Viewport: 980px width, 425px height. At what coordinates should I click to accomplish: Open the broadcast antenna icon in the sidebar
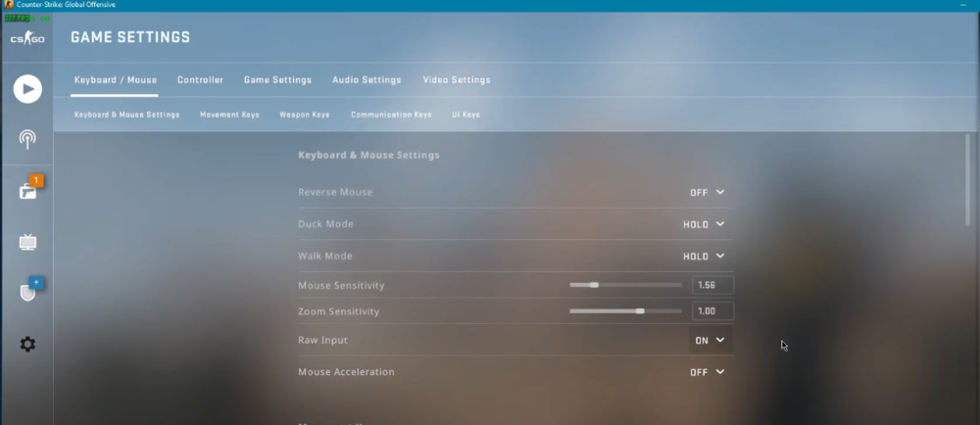tap(27, 138)
